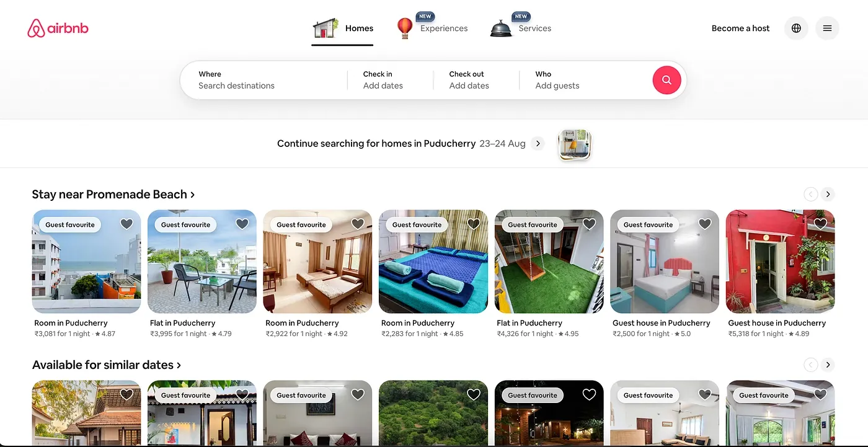The image size is (868, 447).
Task: Click the hot air balloon Experiences icon
Action: [405, 28]
